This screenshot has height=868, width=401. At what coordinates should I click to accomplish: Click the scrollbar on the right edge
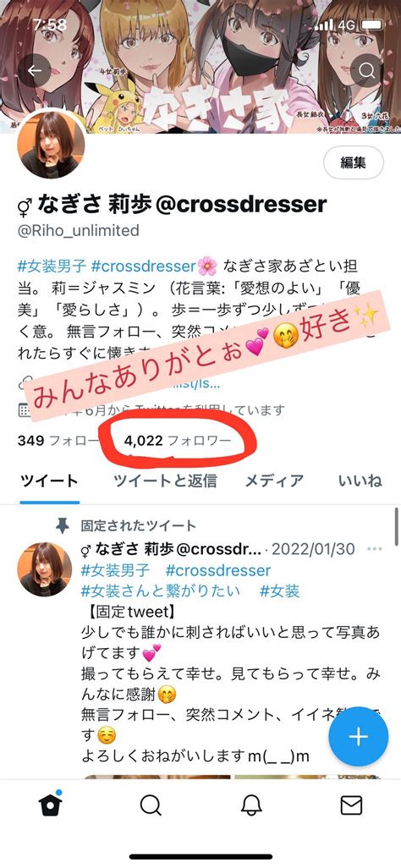[397, 528]
